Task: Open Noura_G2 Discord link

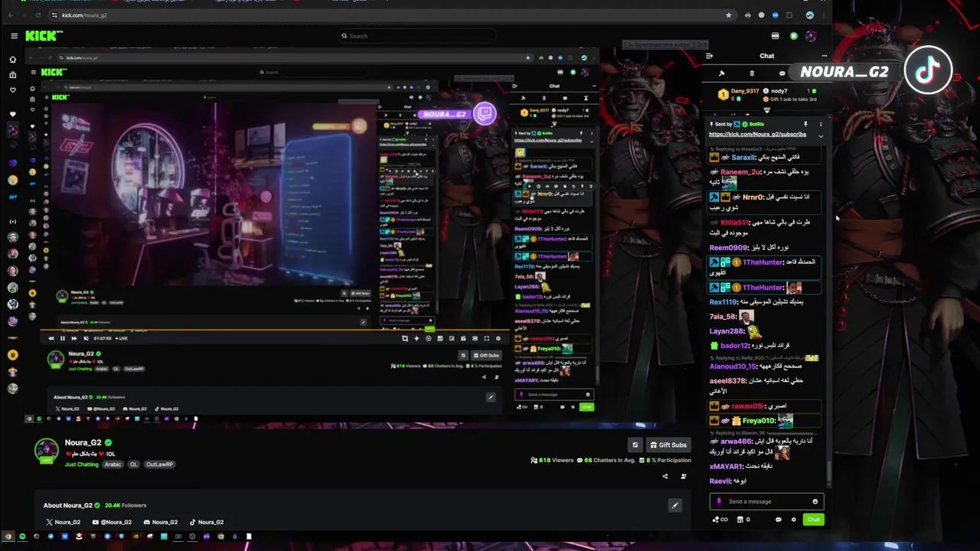Action: tap(160, 522)
